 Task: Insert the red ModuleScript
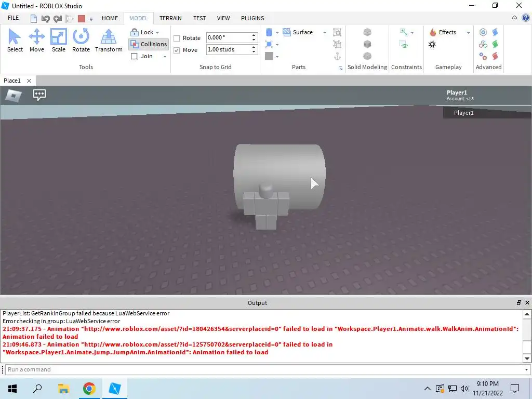click(x=495, y=56)
